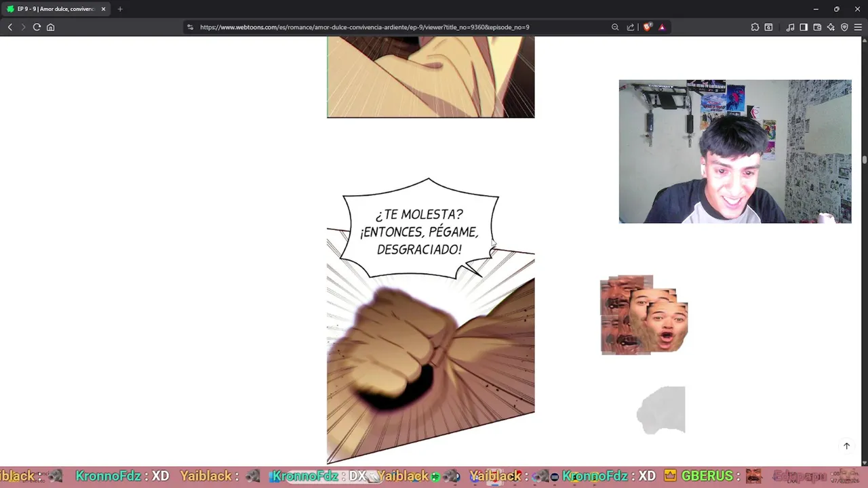Viewport: 868px width, 488px height.
Task: Click the speech bubble '¿TE MOLESTA?'
Action: click(x=420, y=229)
